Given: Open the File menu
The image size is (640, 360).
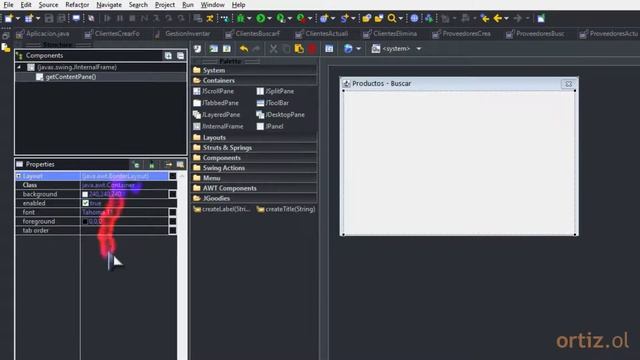Looking at the screenshot, I should click(8, 5).
